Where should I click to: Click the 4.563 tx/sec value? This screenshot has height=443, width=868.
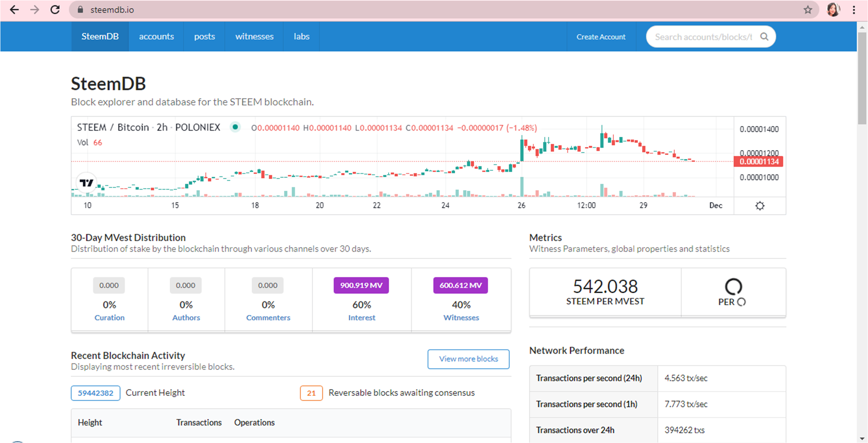tap(686, 378)
